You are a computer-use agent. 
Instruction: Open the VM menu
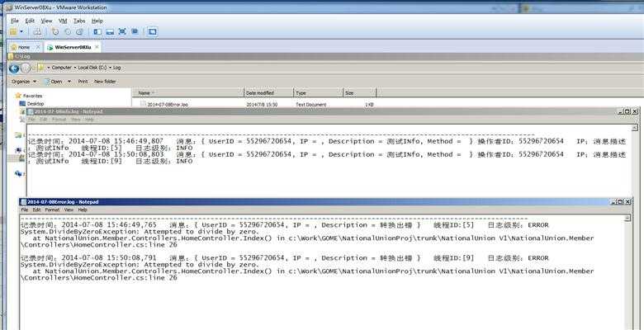pyautogui.click(x=63, y=21)
